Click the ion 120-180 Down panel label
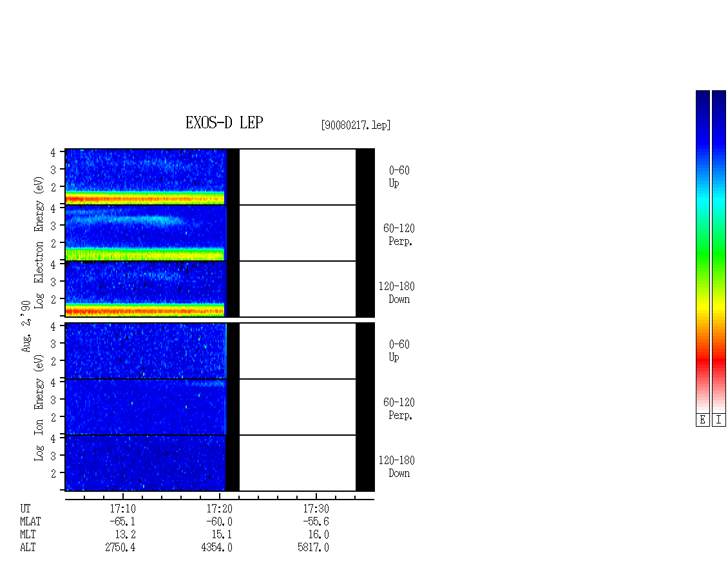 pos(396,467)
